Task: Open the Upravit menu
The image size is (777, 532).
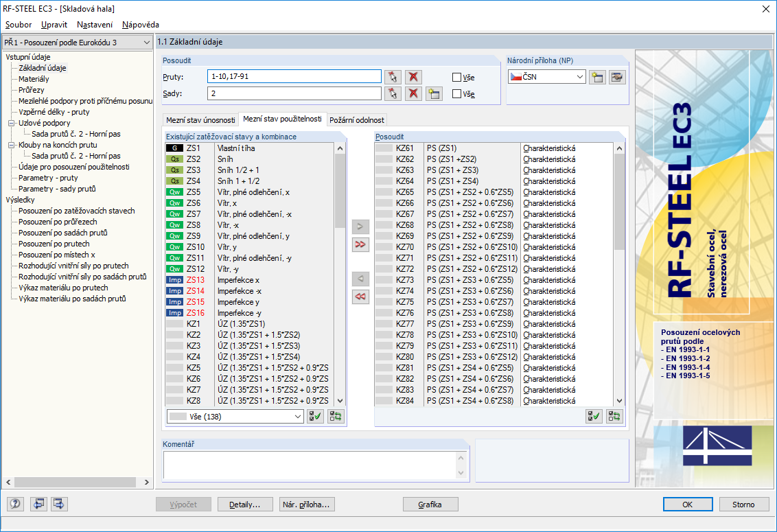Action: pos(54,25)
